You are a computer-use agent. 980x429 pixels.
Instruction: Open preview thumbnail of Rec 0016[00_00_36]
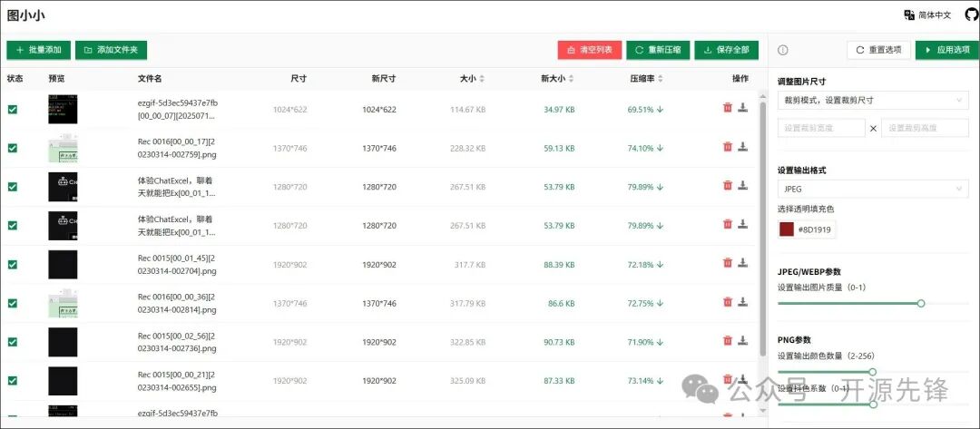point(63,303)
